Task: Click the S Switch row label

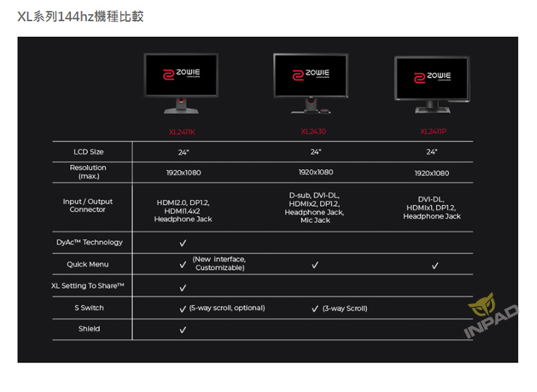Action: pyautogui.click(x=89, y=308)
